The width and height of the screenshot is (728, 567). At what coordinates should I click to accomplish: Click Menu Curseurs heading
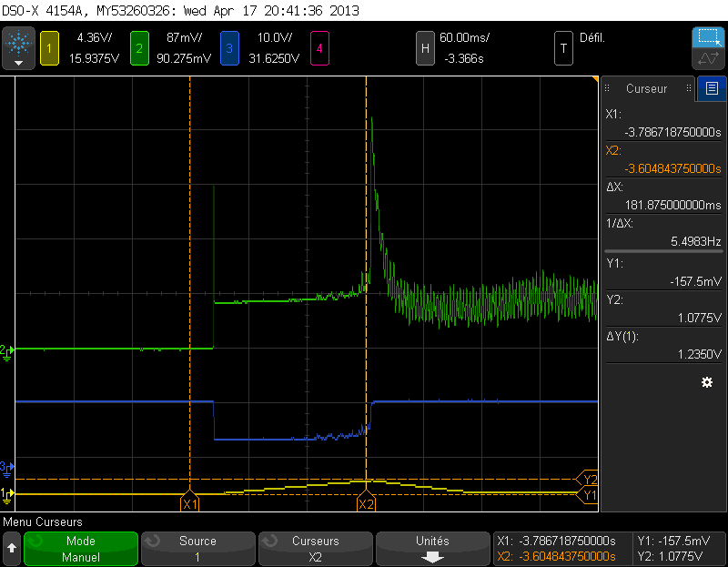pos(43,522)
